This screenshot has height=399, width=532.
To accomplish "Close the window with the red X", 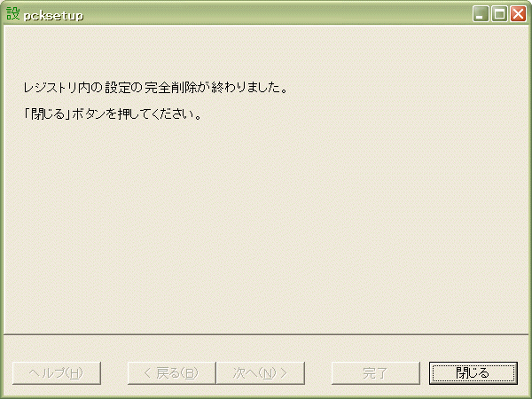I will click(519, 14).
